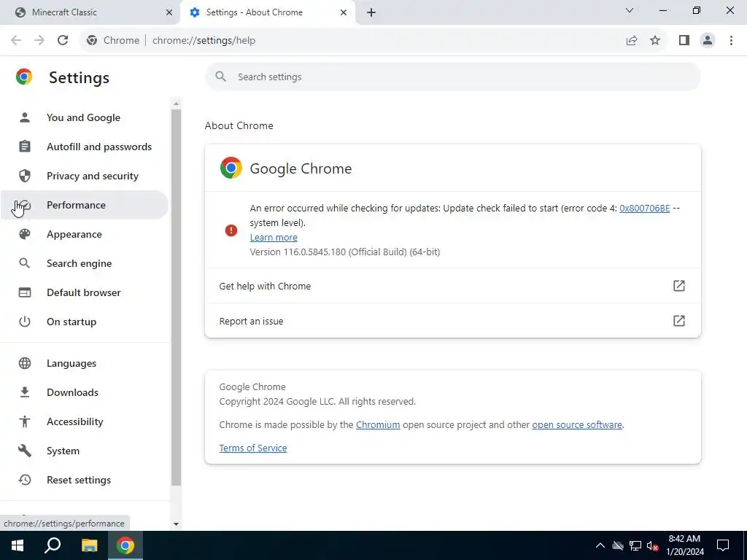Image resolution: width=747 pixels, height=560 pixels.
Task: Click the address bar URL
Action: (204, 41)
